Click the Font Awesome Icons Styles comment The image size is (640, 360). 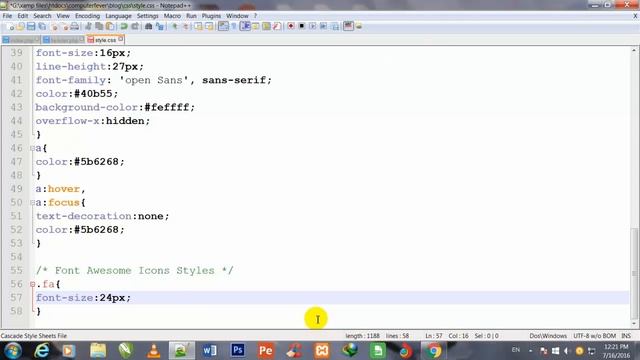pyautogui.click(x=134, y=270)
